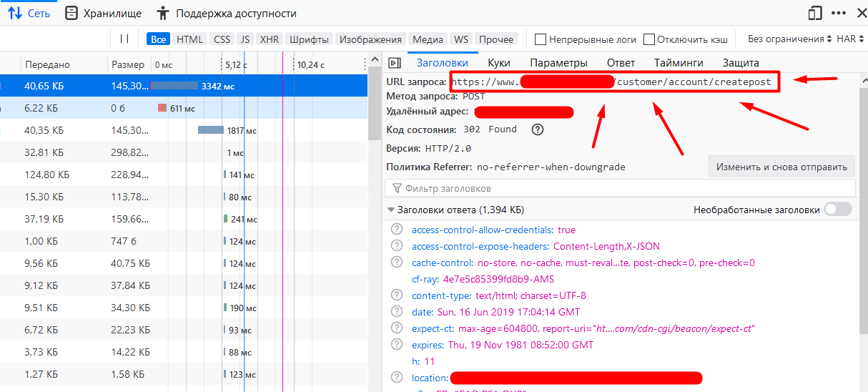Sort by Передано column header

(64, 64)
